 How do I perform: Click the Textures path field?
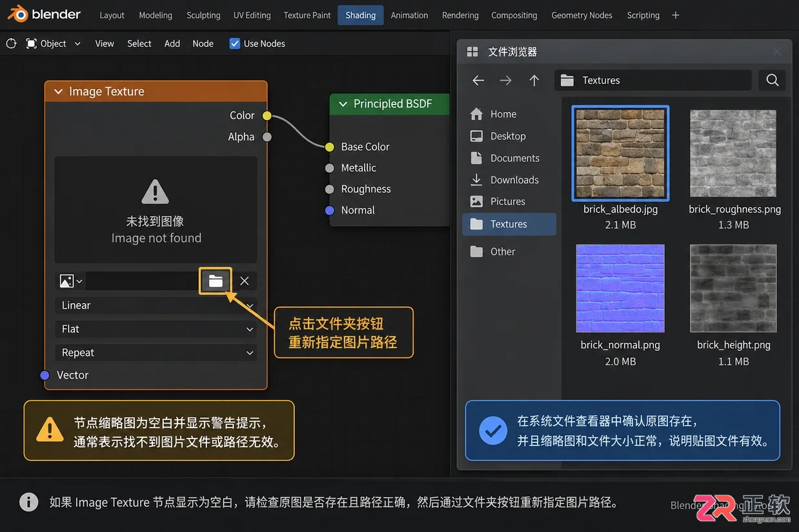653,81
